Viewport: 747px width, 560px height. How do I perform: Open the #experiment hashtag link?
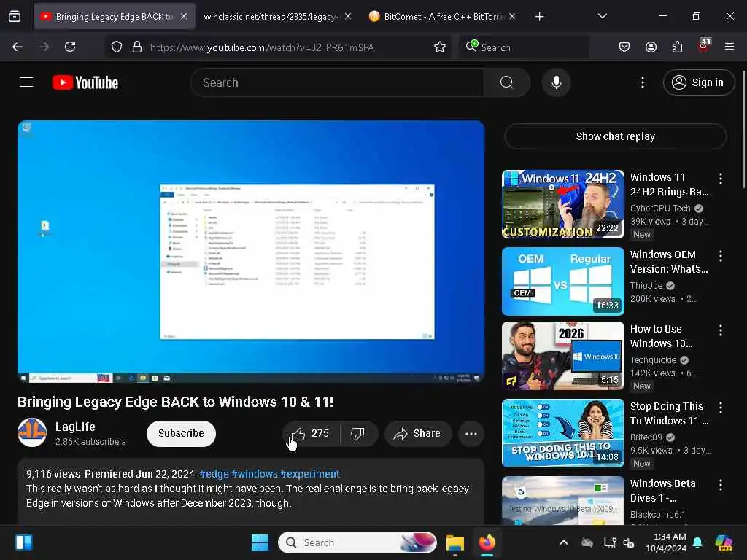(x=310, y=474)
